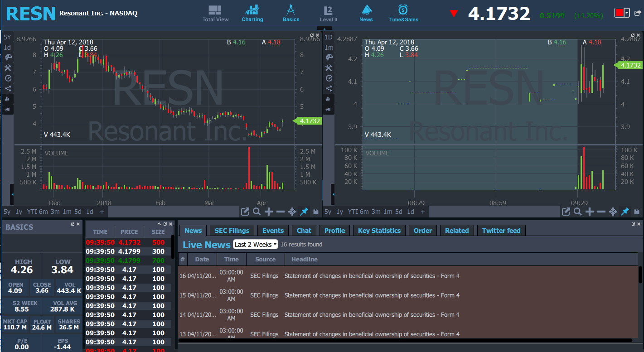The height and width of the screenshot is (352, 644).
Task: Open the Level II view
Action: coord(329,13)
